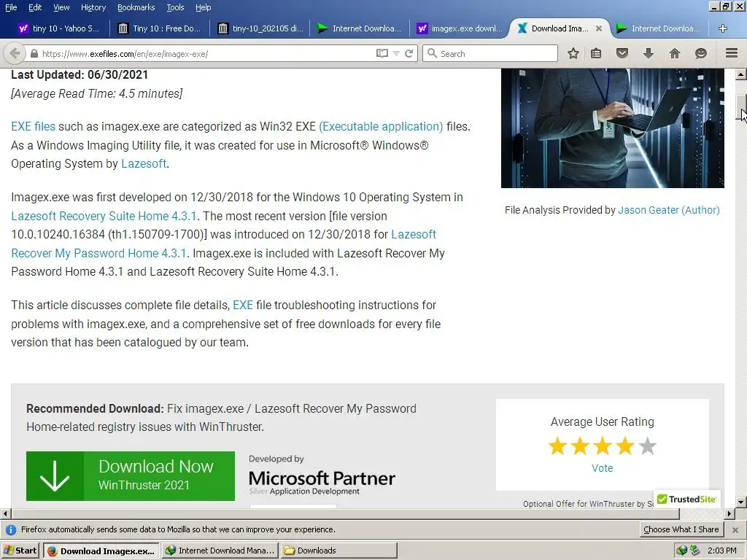Open Lazesoft Recovery Suite Home 4.3.1 link

click(x=104, y=216)
